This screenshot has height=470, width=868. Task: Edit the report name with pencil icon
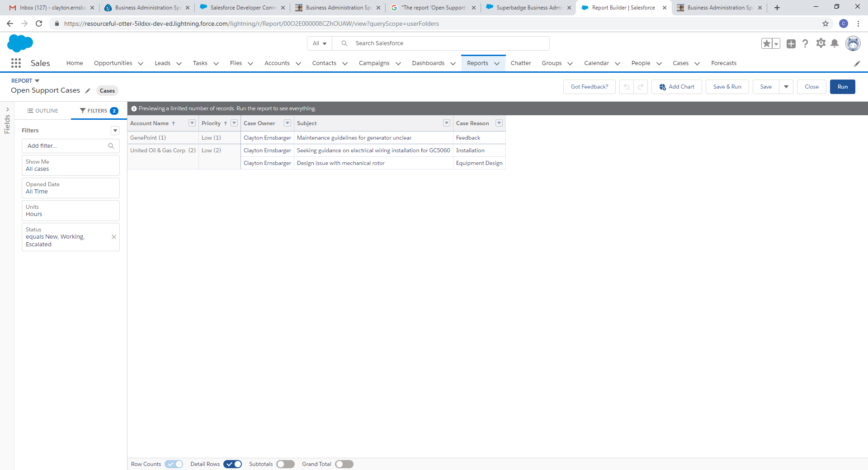coord(88,91)
